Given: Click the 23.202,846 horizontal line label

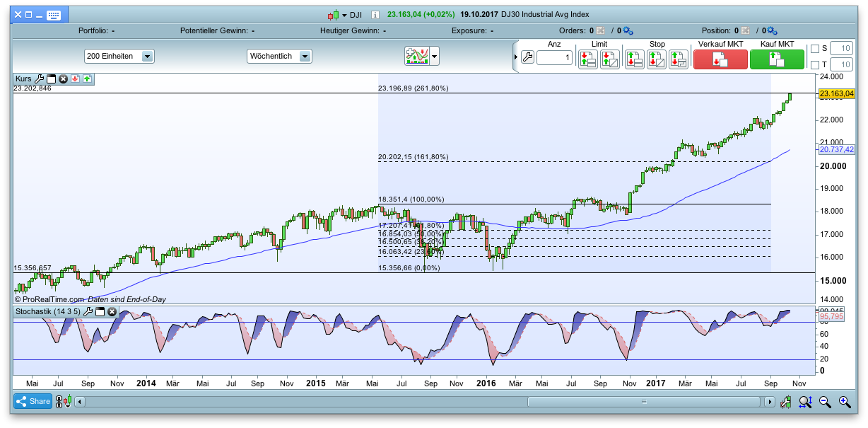Looking at the screenshot, I should (33, 88).
